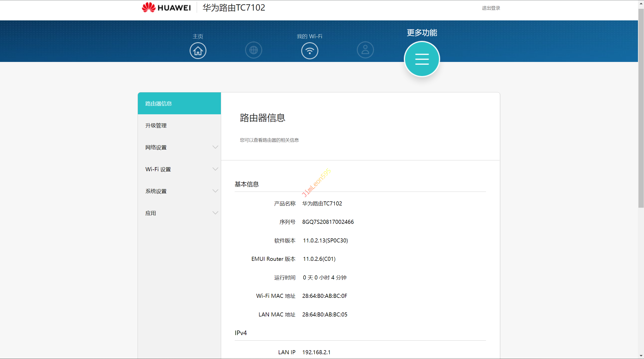Viewport: 644px width, 359px height.
Task: Expand the 应用 chevron
Action: 215,213
